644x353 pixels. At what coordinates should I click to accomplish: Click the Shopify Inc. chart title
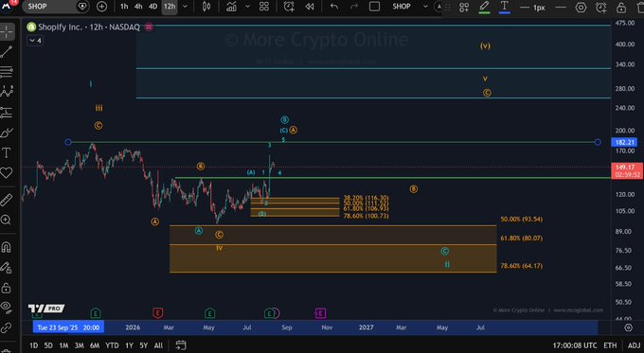[x=89, y=27]
